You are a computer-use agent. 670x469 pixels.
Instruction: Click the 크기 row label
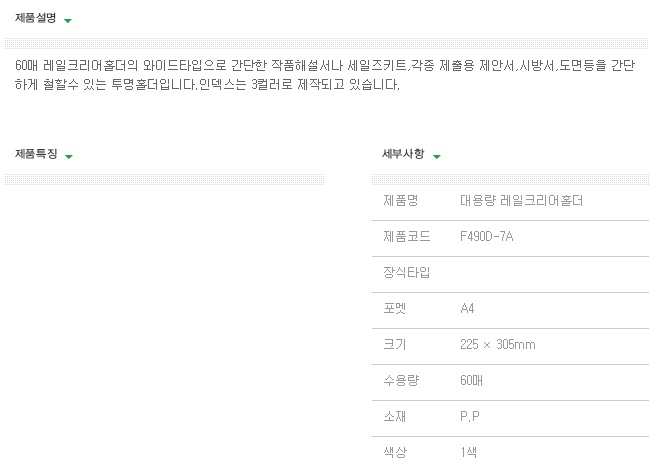pos(394,344)
